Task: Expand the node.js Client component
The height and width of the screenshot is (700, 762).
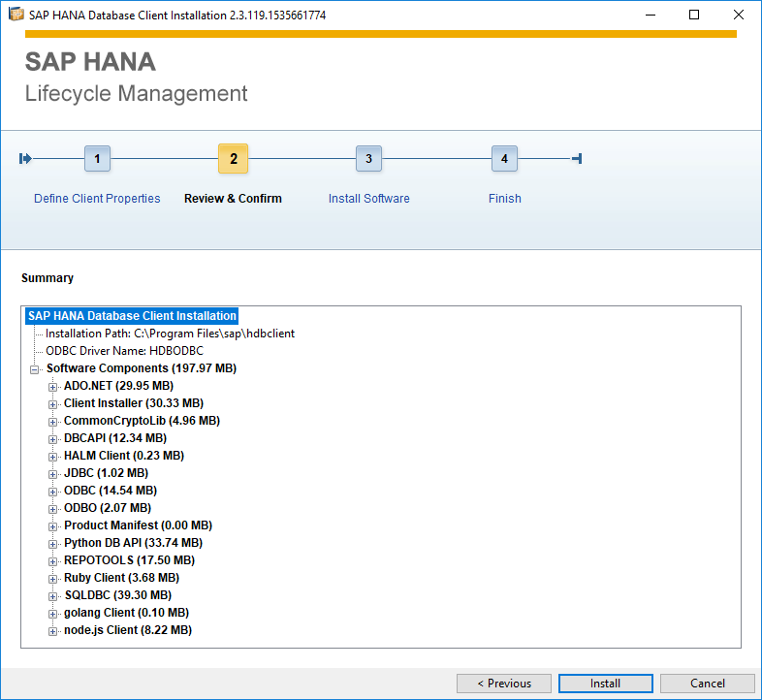Action: 52,632
